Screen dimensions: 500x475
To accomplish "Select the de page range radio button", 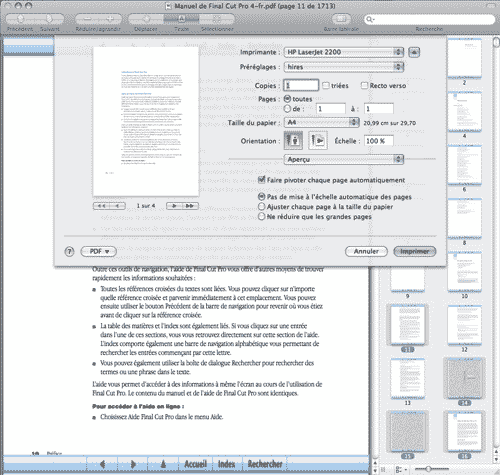I will tap(287, 109).
